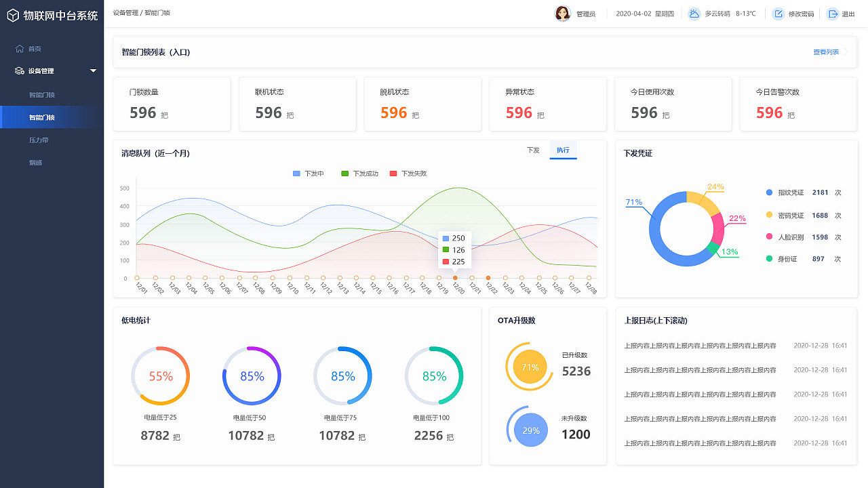Image resolution: width=868 pixels, height=488 pixels.
Task: Open the 首页 home icon in sidebar
Action: 19,49
